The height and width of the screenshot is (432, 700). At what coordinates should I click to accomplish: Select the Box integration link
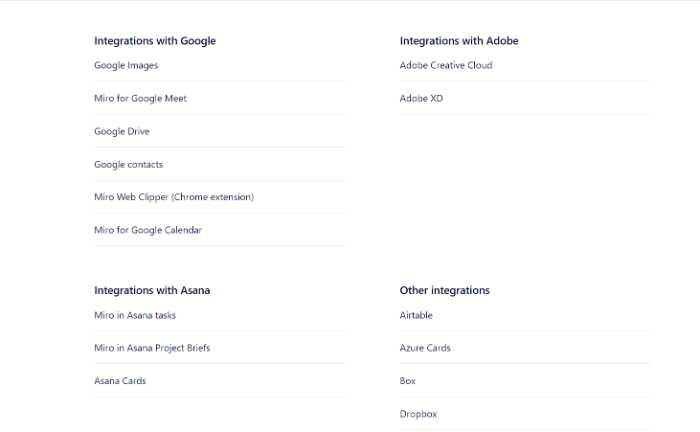pyautogui.click(x=408, y=382)
